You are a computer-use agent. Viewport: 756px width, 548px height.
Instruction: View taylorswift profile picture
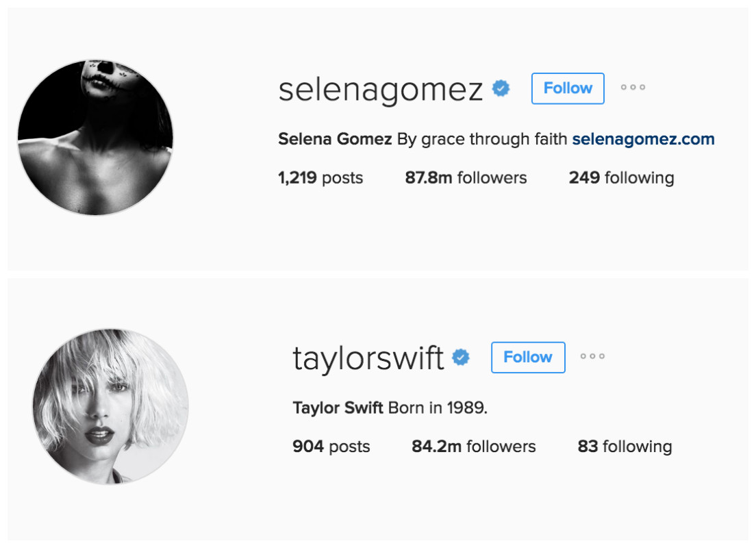[110, 407]
